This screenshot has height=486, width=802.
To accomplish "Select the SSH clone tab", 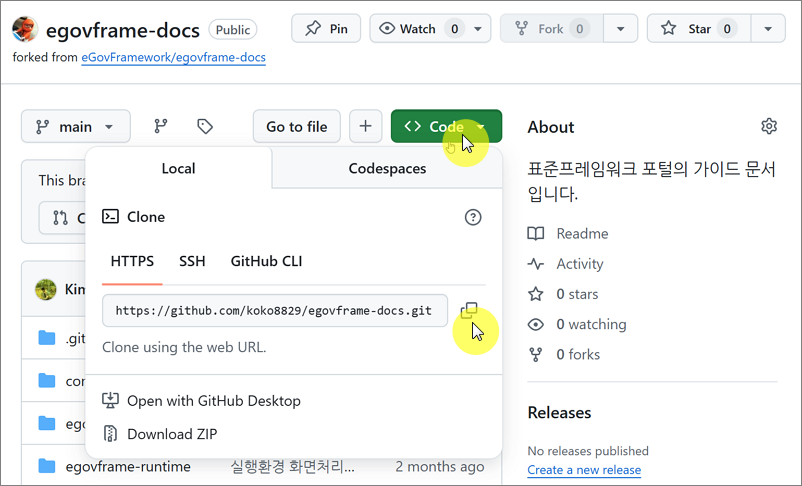I will [192, 261].
